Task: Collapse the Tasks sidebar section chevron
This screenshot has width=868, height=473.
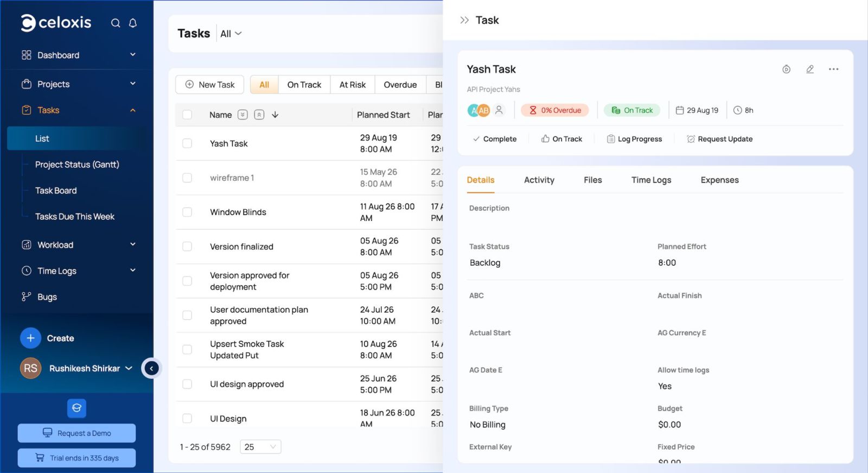Action: click(x=133, y=110)
